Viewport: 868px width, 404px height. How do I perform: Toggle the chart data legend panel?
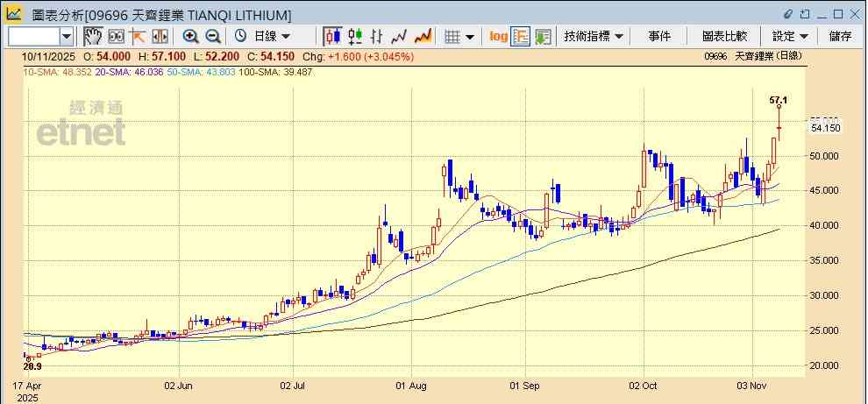521,36
